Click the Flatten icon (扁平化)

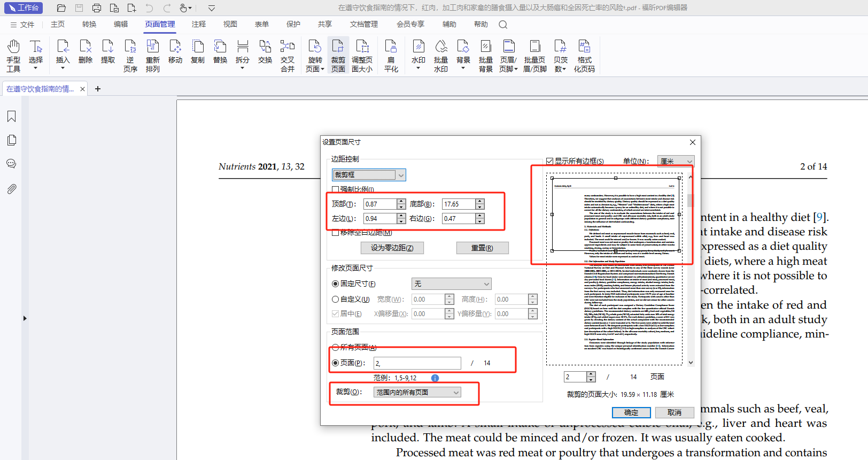point(391,55)
